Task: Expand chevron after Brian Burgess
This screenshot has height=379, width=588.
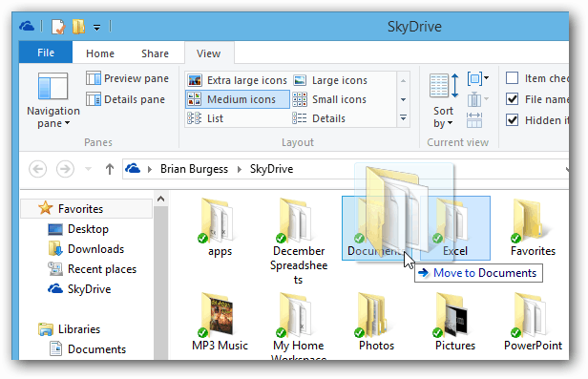Action: 240,169
